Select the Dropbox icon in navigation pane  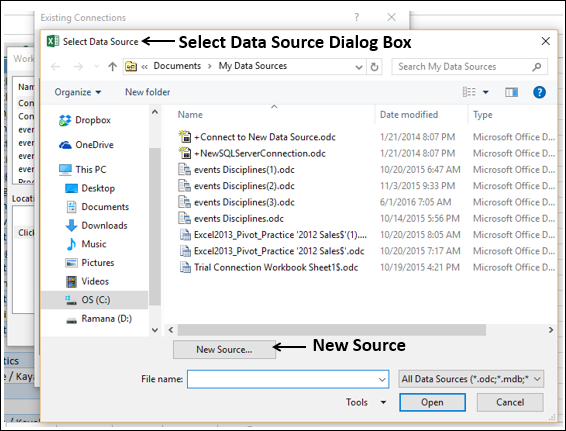(65, 120)
